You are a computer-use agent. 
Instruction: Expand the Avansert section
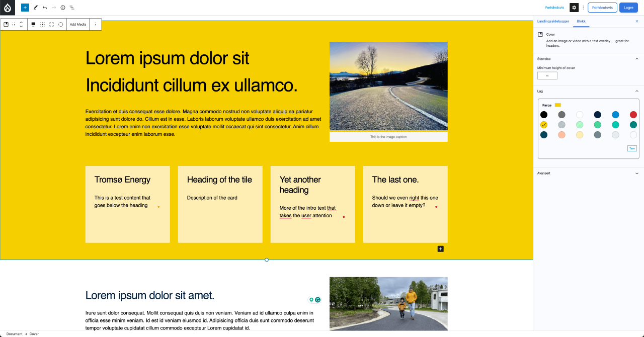[636, 173]
